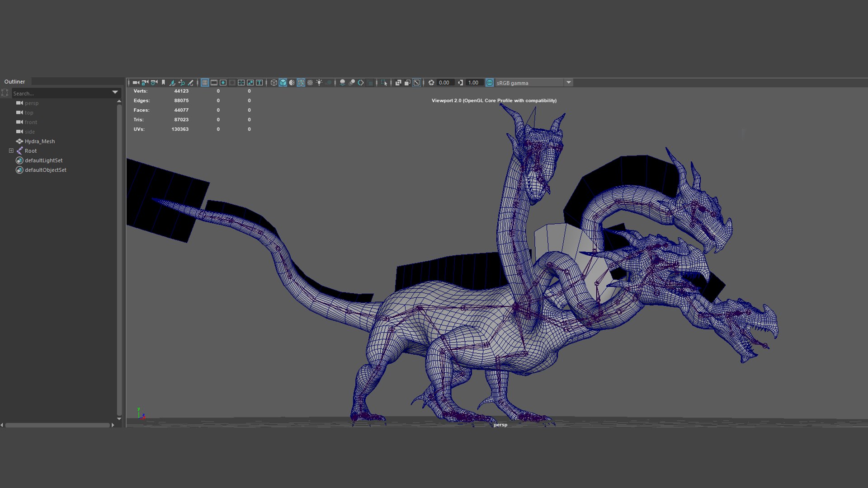Click the Motion Blur icon
The image size is (868, 488).
click(351, 83)
